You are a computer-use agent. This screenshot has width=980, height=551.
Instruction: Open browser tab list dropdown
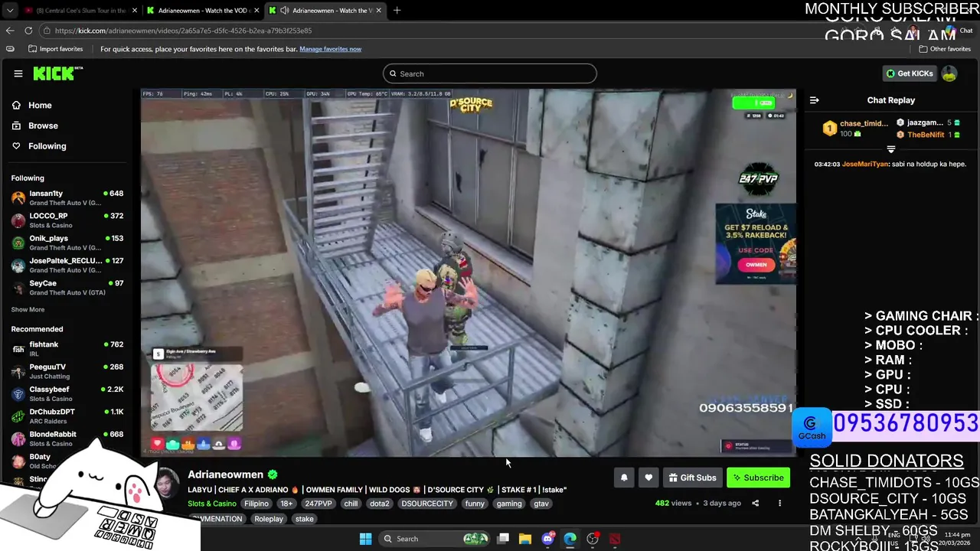[x=9, y=10]
